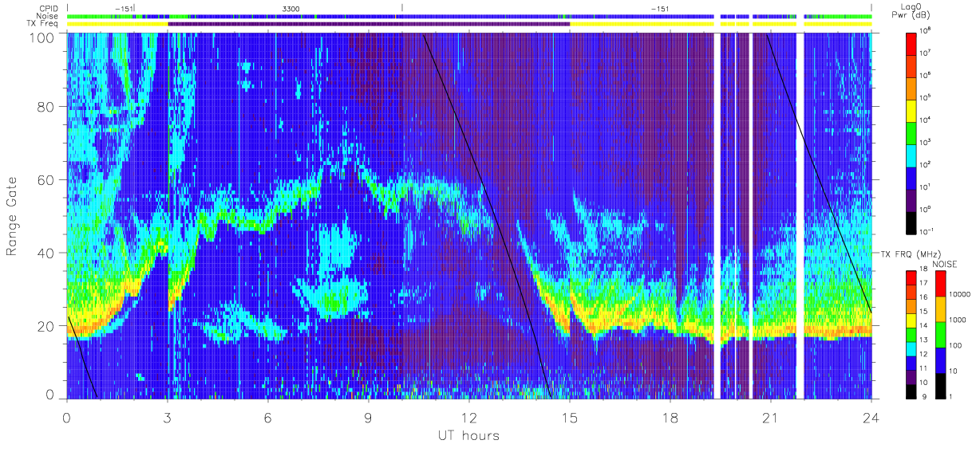Click the y-axis tick label '100'
Viewport: 980px width, 452px height.
tap(43, 37)
